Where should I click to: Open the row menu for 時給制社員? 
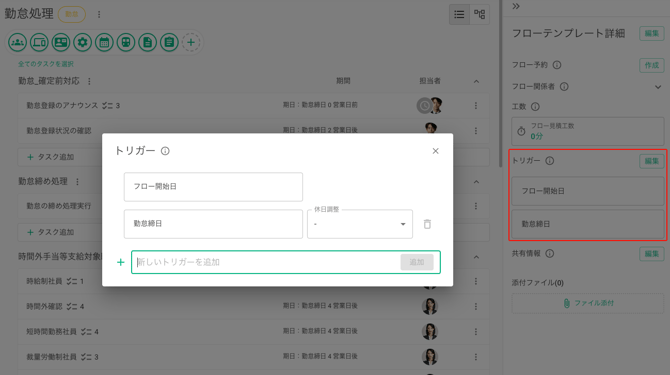(x=476, y=281)
